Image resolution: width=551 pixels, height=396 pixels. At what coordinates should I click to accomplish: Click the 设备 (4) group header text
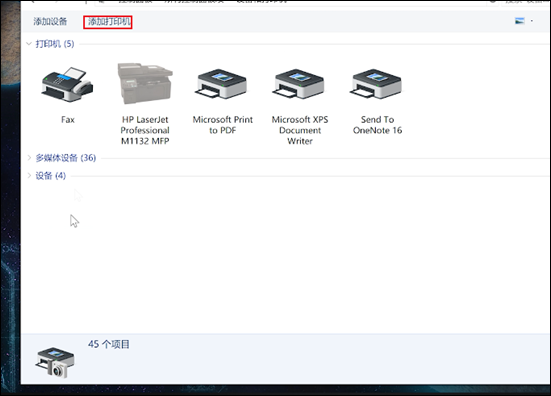click(51, 175)
